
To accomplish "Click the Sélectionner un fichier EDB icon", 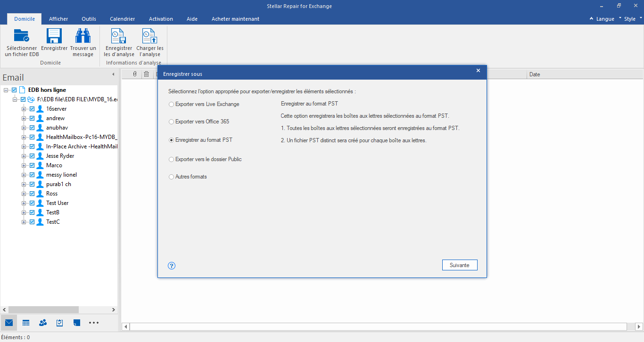I will click(21, 36).
